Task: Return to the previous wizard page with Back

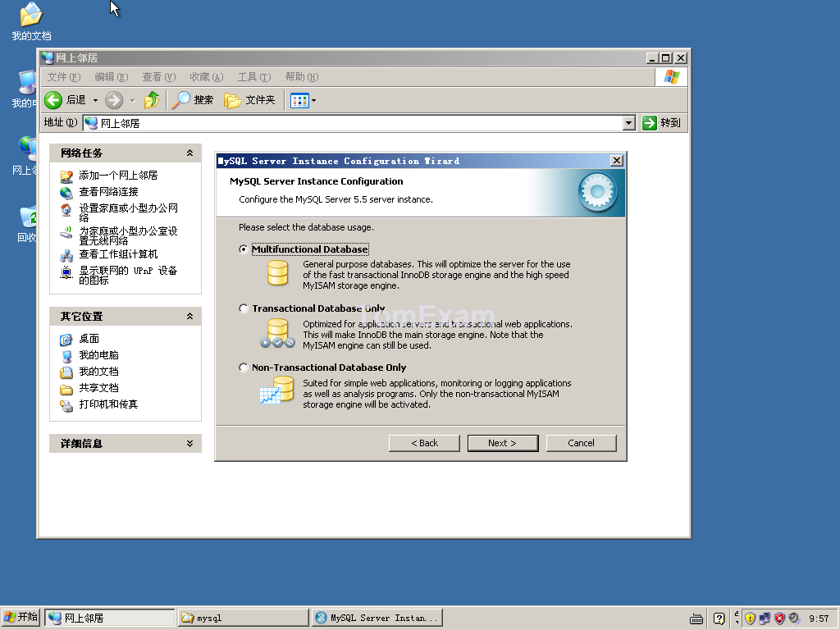Action: coord(424,443)
